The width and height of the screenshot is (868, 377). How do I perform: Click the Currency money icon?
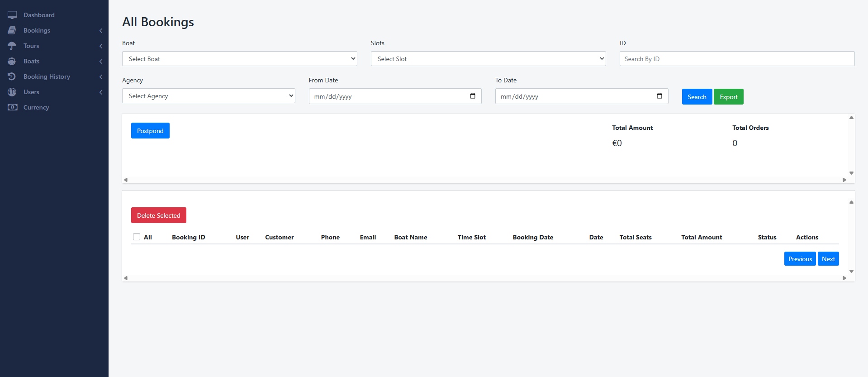tap(12, 107)
